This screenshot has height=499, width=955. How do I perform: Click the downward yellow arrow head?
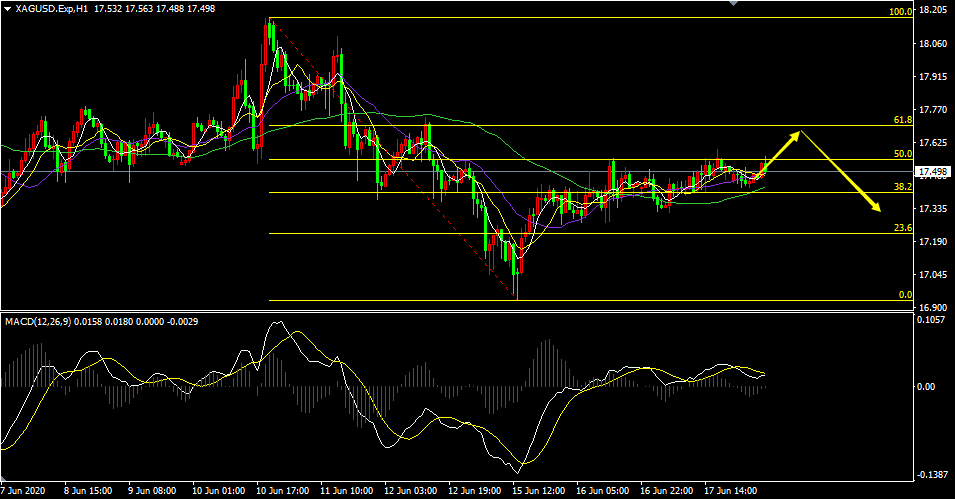[877, 207]
